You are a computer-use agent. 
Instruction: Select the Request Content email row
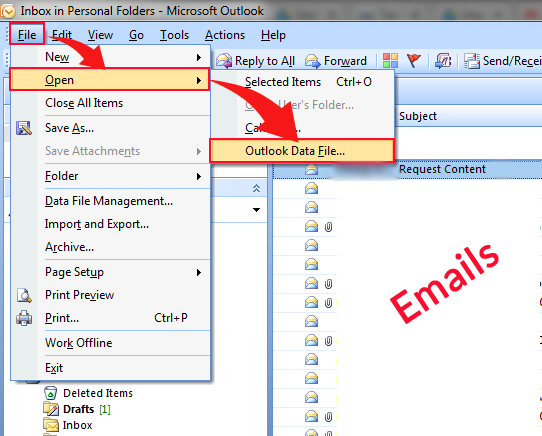point(407,169)
